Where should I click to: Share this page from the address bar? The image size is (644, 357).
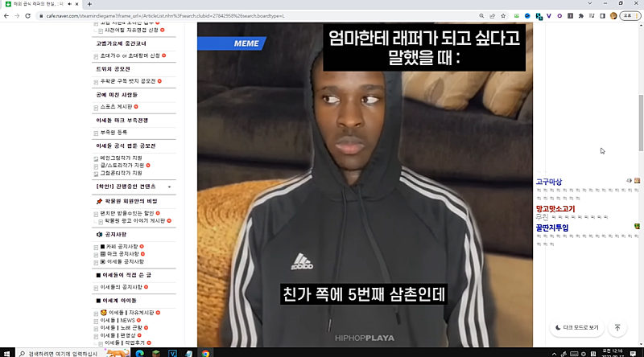[x=492, y=16]
